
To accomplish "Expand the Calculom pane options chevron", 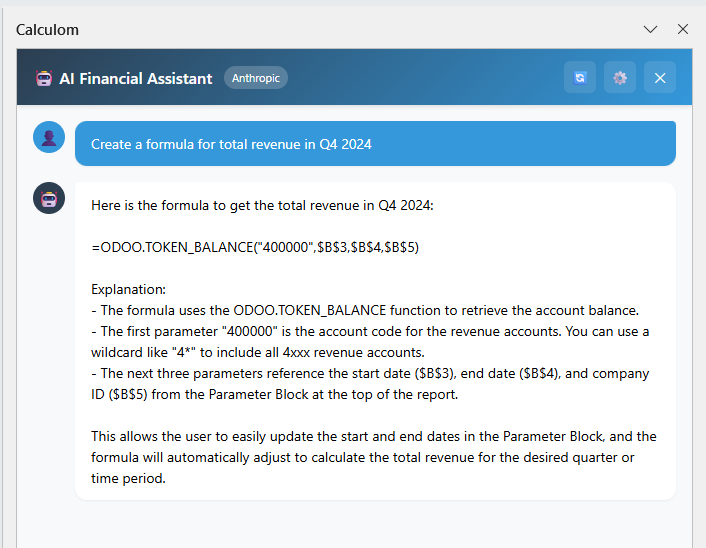I will point(650,29).
